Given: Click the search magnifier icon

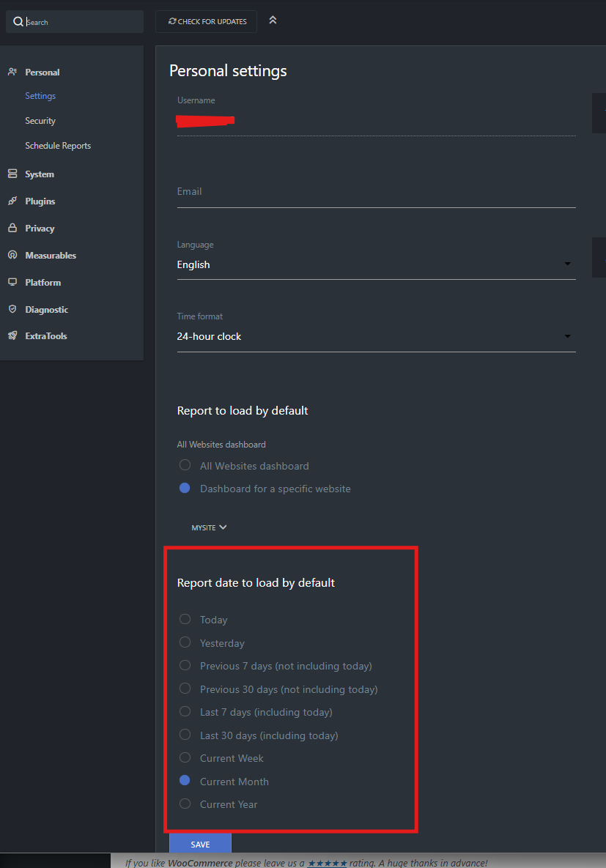Looking at the screenshot, I should click(18, 22).
